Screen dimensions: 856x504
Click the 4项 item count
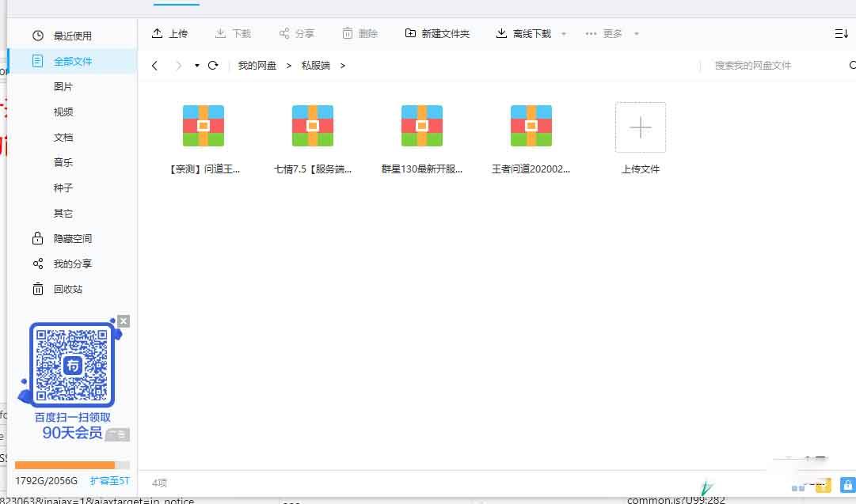pyautogui.click(x=159, y=483)
